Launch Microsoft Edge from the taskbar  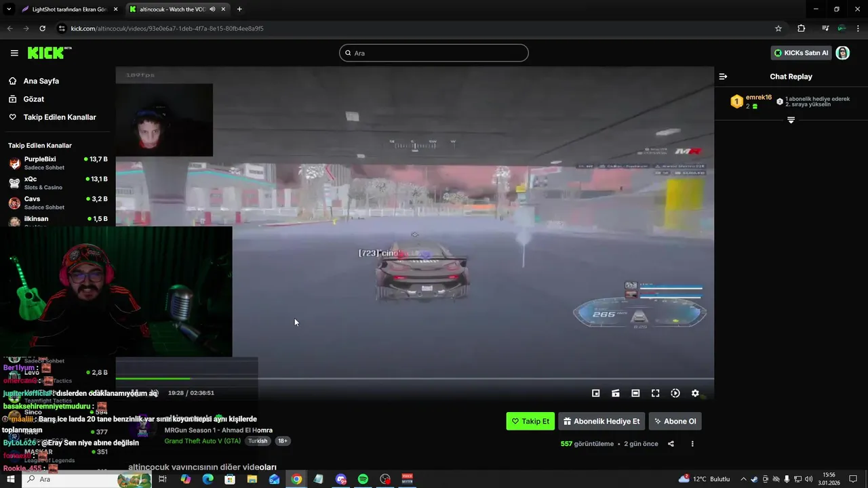208,479
